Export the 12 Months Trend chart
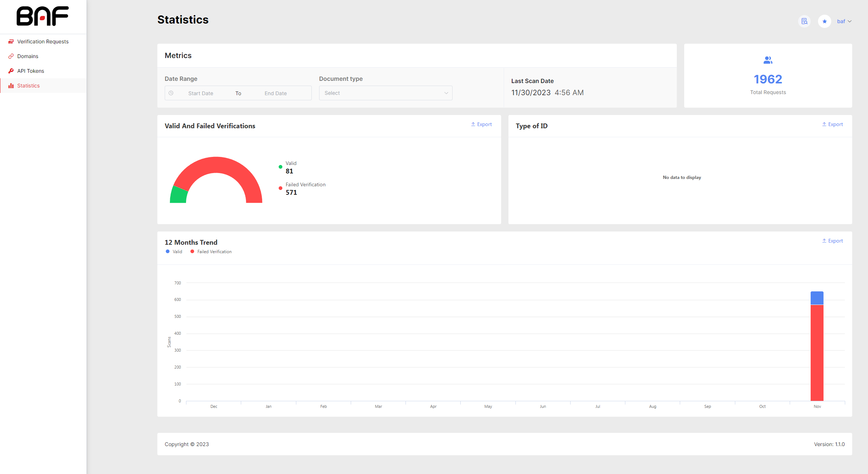This screenshot has height=474, width=868. pyautogui.click(x=832, y=241)
